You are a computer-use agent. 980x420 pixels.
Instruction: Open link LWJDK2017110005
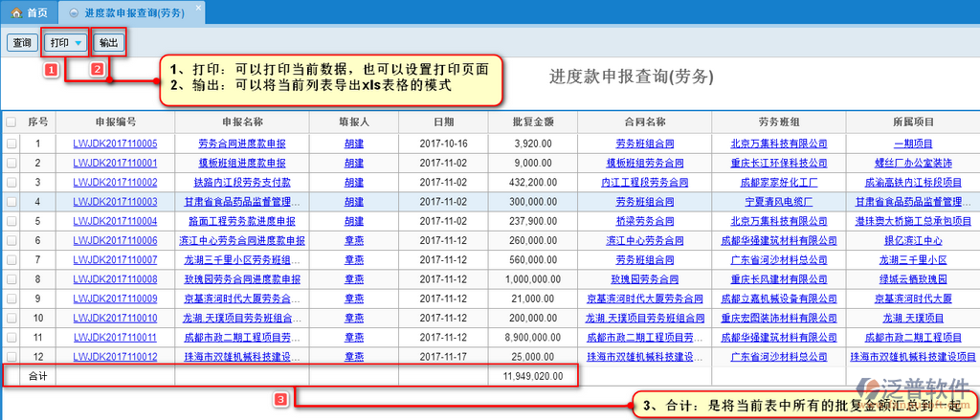(x=115, y=144)
